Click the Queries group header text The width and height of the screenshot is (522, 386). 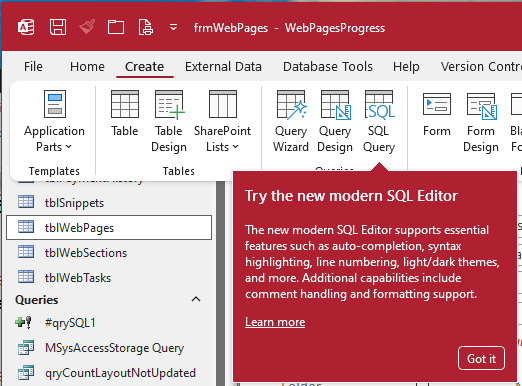(x=37, y=300)
